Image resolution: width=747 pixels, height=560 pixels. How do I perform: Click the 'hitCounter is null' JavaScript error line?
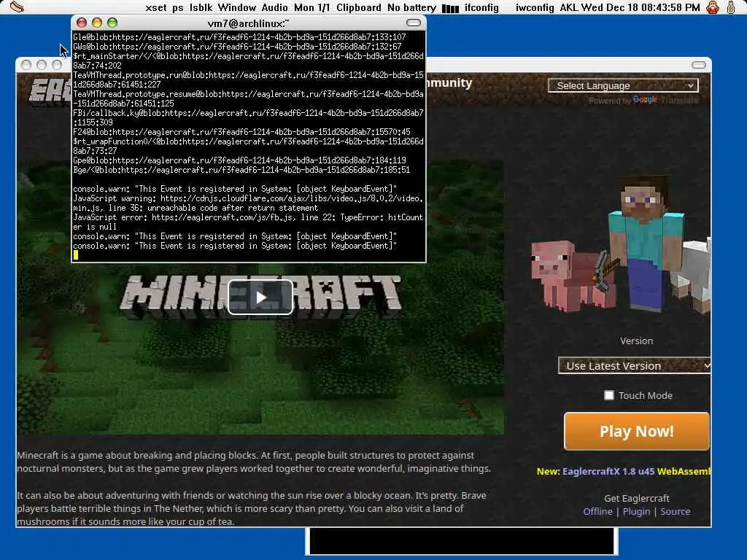[248, 222]
